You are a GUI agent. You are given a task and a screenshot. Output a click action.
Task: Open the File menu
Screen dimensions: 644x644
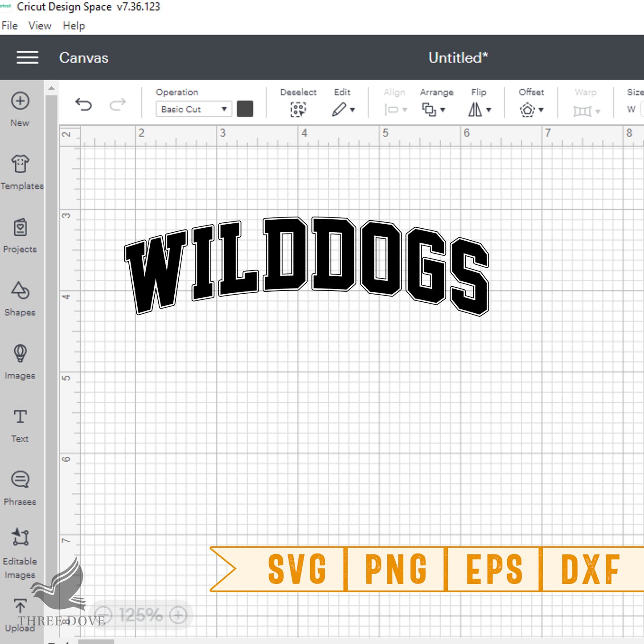pos(10,26)
